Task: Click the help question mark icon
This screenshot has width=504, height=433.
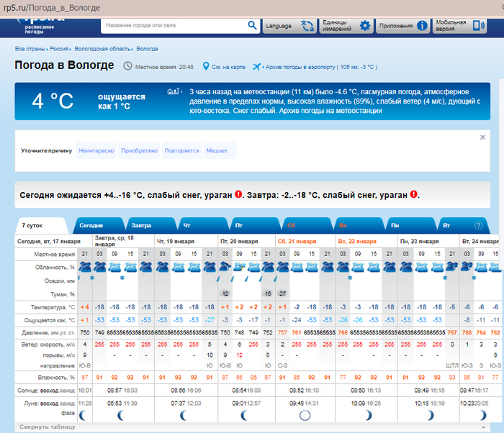Action: pos(478,226)
